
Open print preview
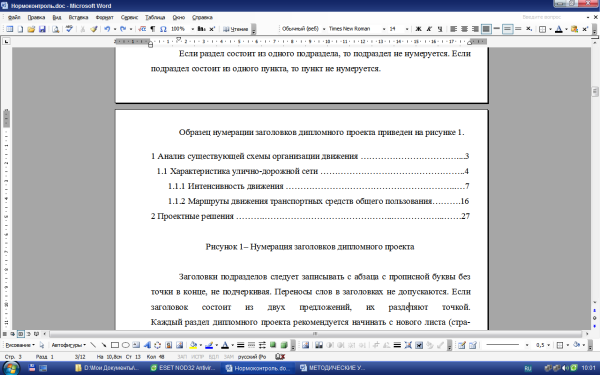point(55,29)
